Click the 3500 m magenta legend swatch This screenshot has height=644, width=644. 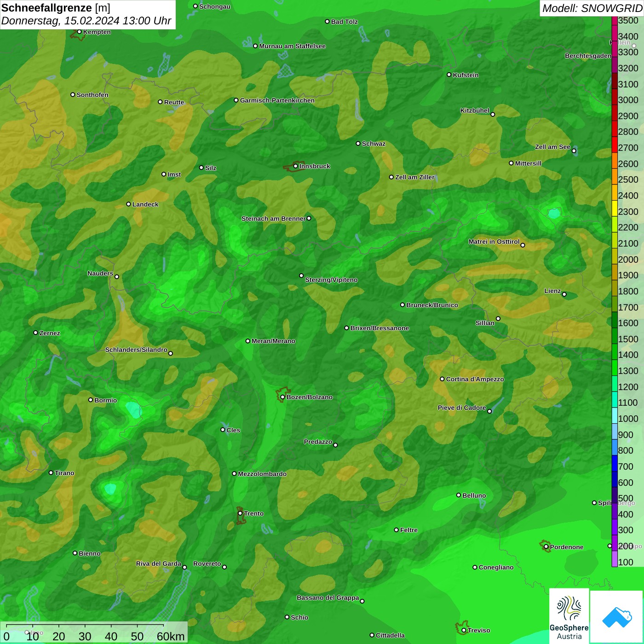pyautogui.click(x=615, y=20)
